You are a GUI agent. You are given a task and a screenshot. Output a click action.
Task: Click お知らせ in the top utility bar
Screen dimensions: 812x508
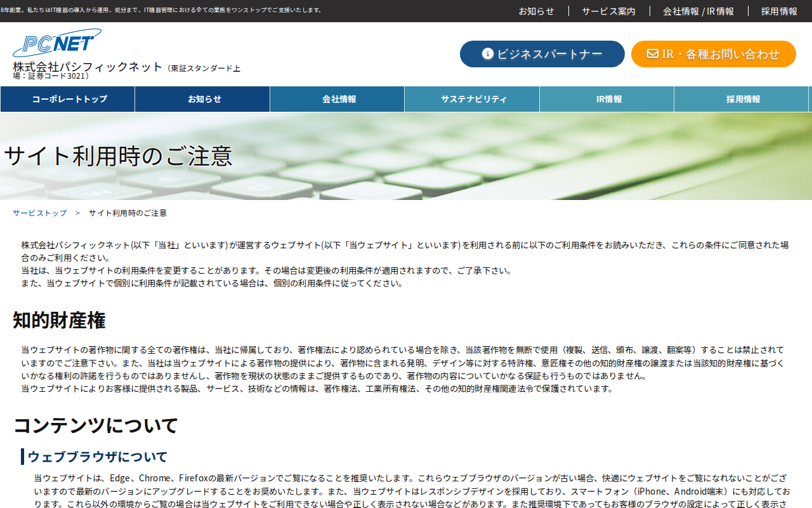tap(537, 11)
